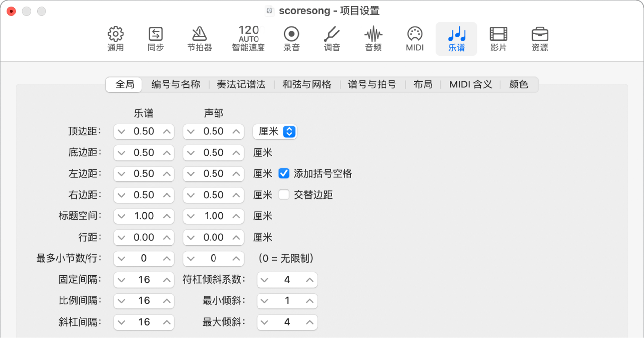Click the 右边距 乐谱 value field 0.50
Image resolution: width=644 pixels, height=338 pixels.
tap(144, 195)
